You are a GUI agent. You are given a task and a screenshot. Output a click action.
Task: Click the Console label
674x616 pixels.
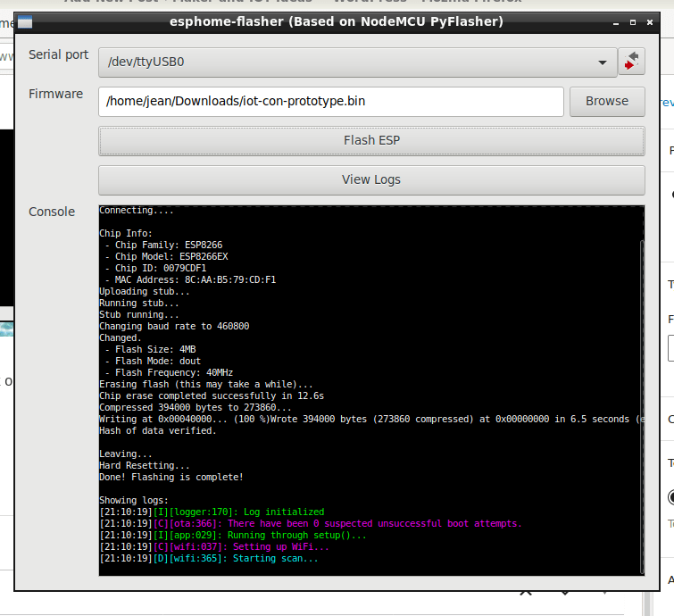coord(52,212)
